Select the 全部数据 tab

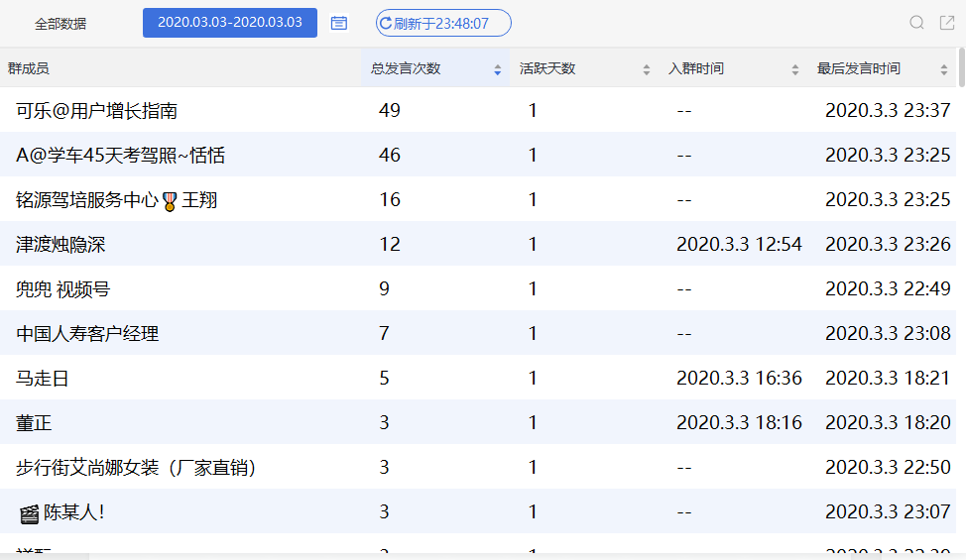60,24
